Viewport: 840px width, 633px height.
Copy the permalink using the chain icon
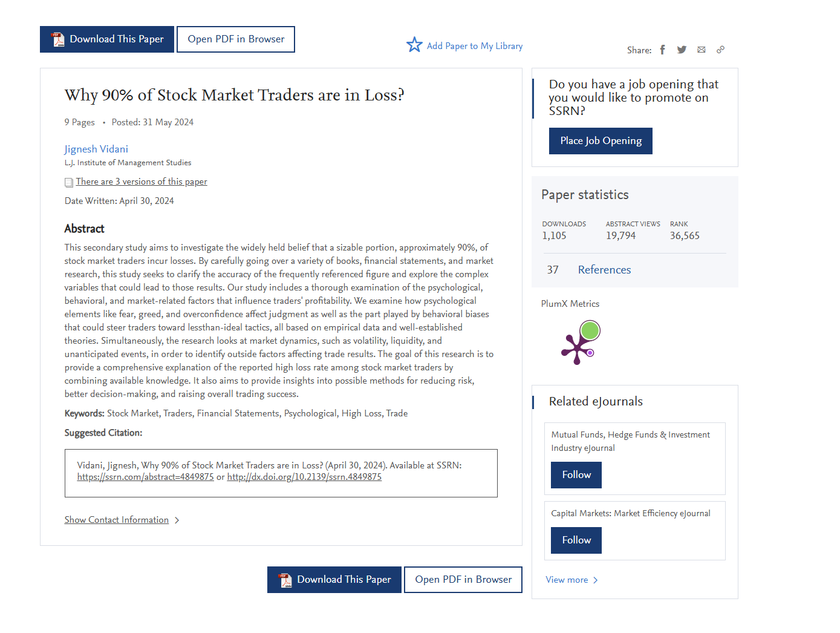(x=720, y=50)
